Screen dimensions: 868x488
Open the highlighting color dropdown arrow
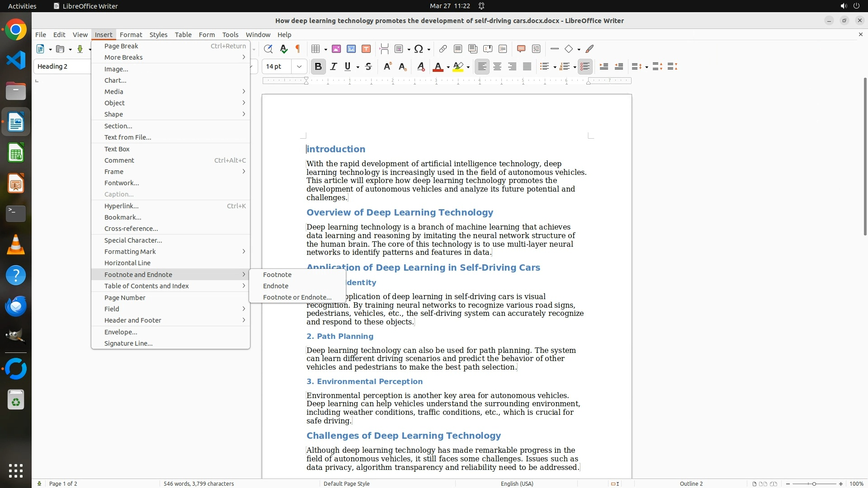pyautogui.click(x=468, y=67)
